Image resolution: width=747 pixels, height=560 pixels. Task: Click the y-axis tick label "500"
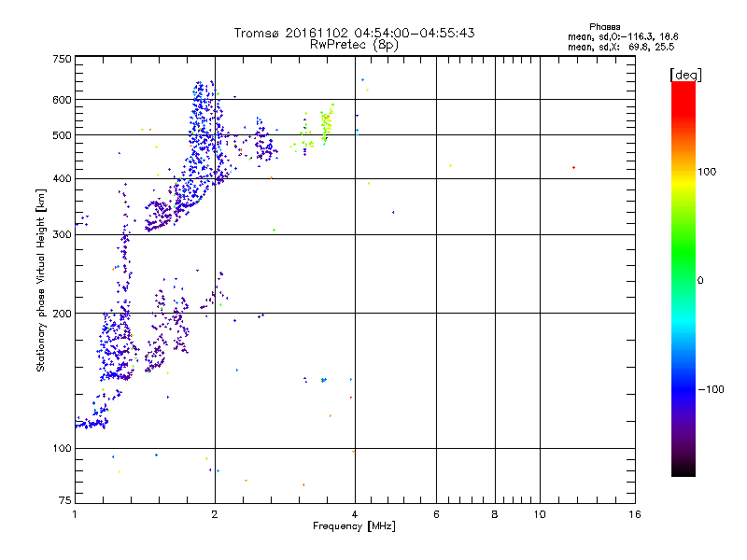[62, 135]
